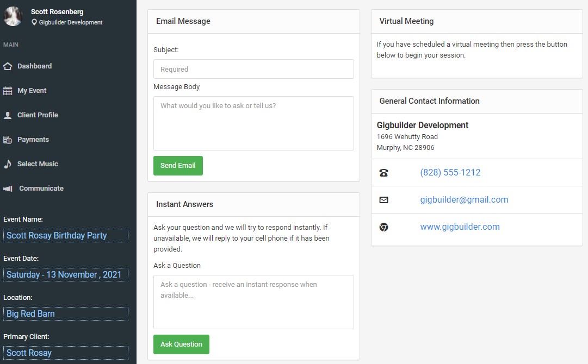The image size is (588, 364).
Task: Click the browser icon beside website link
Action: coord(383,227)
